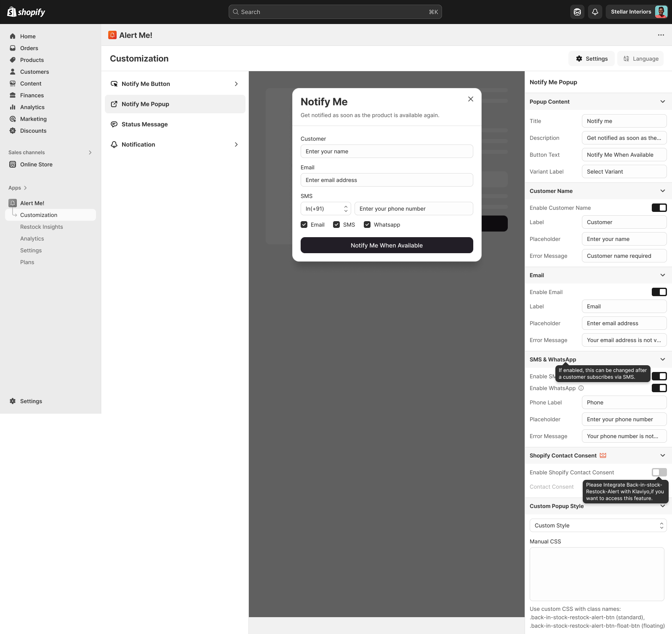Open the Sidekick assistant icon in the top bar
Viewport: 672px width, 634px height.
click(x=577, y=12)
